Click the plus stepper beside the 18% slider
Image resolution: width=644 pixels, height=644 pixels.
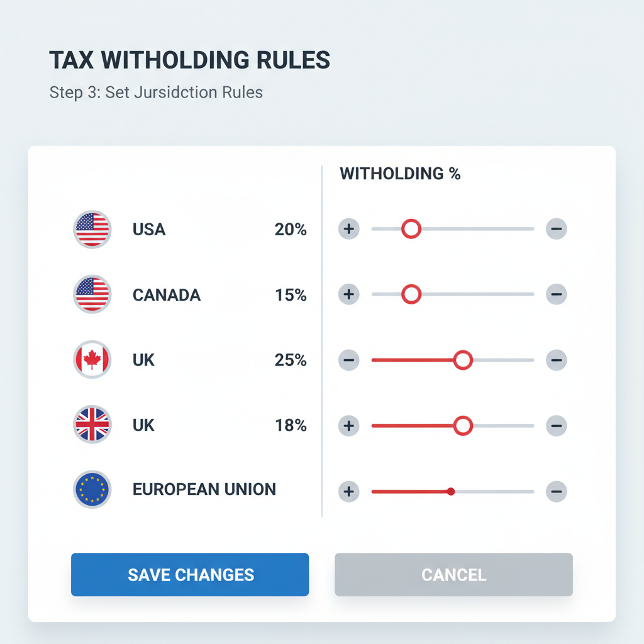(x=349, y=426)
